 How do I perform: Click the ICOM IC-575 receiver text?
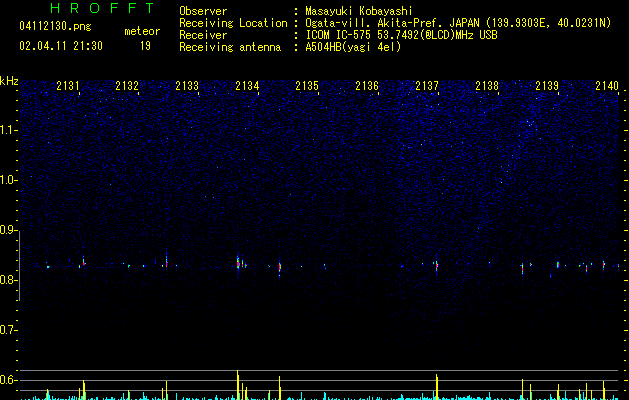pyautogui.click(x=401, y=35)
